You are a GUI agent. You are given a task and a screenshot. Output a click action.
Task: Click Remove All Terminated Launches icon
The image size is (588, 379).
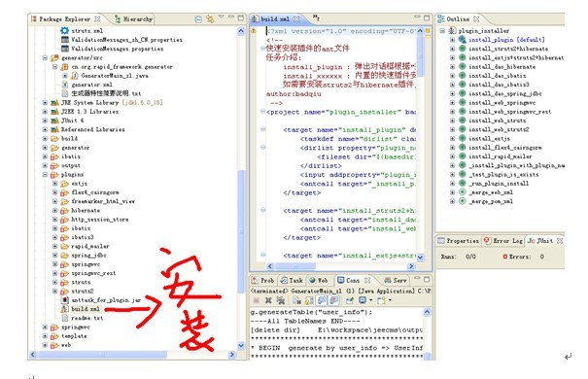281,300
